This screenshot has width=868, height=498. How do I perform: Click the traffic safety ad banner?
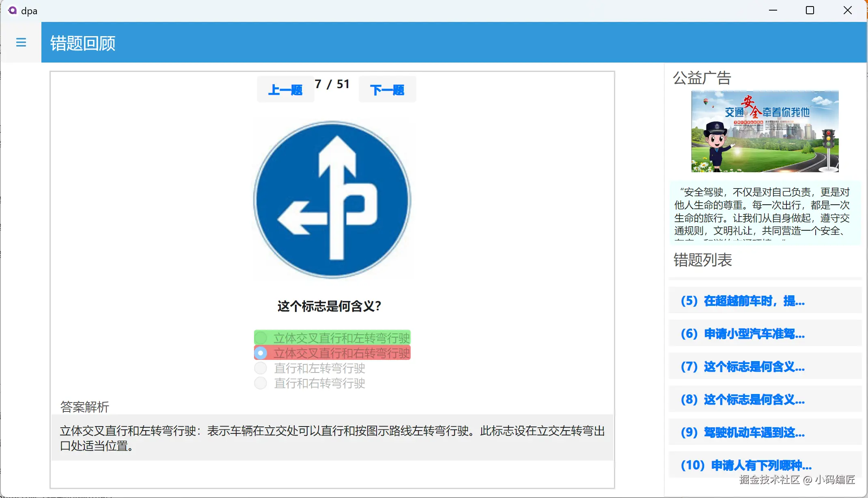tap(765, 132)
